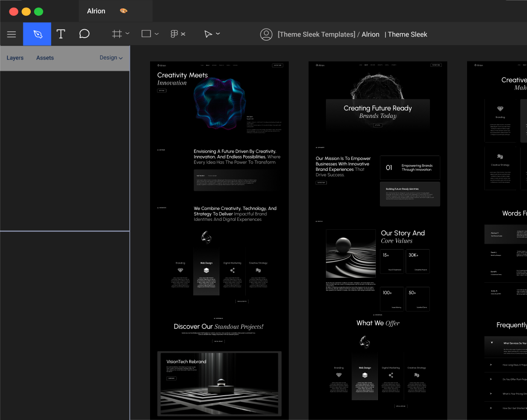
Task: Expand the Frame tool dropdown chevron
Action: tap(128, 34)
